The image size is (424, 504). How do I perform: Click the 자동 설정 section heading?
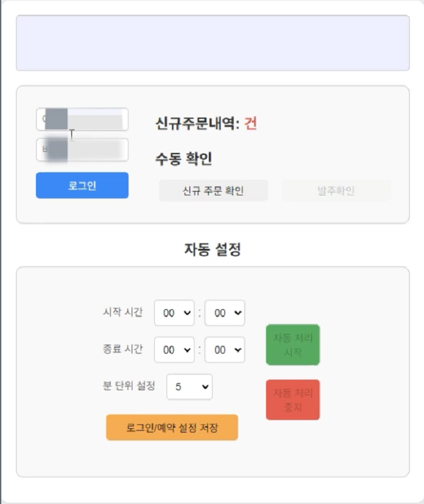pyautogui.click(x=213, y=249)
